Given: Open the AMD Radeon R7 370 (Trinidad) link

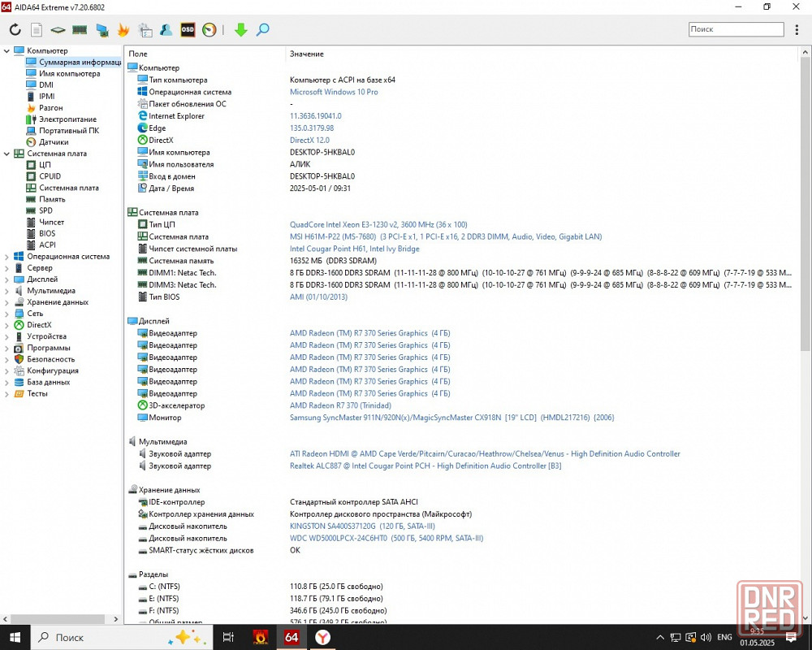Looking at the screenshot, I should coord(340,405).
